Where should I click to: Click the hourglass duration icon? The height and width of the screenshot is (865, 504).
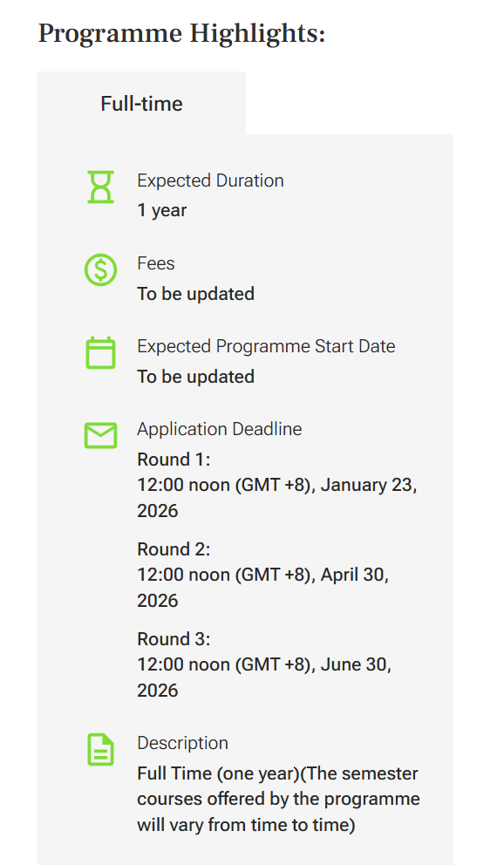[x=101, y=187]
